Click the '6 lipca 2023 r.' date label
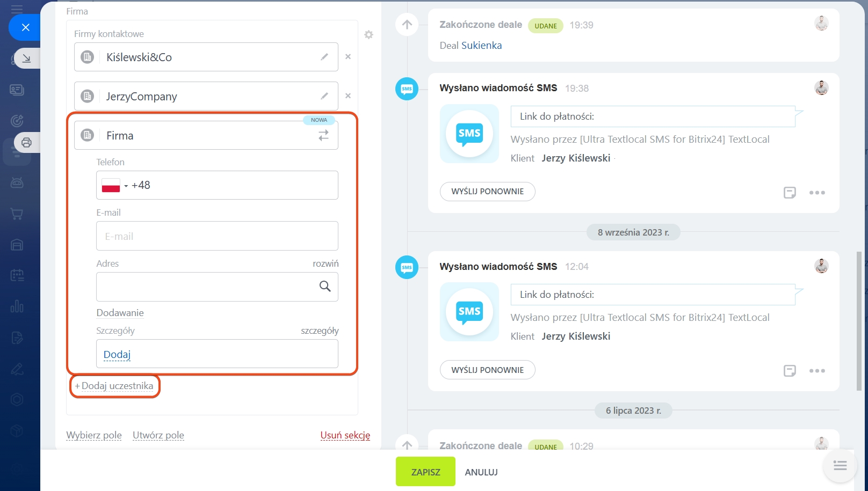This screenshot has height=491, width=868. tap(633, 411)
